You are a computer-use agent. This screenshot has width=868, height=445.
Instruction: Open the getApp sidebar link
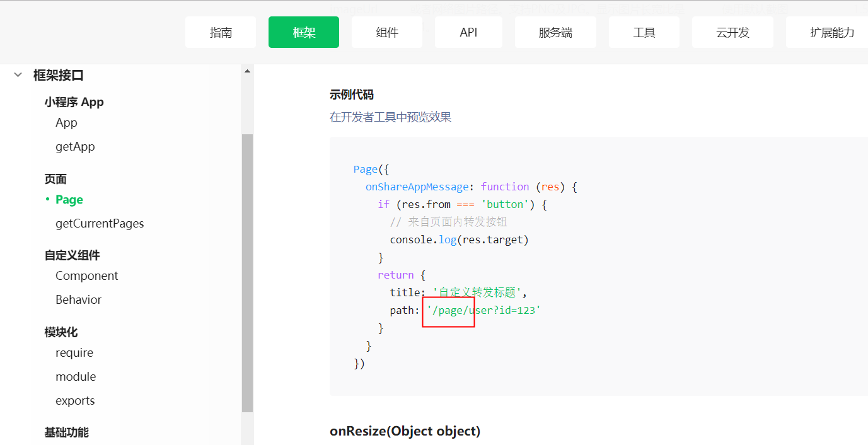(x=75, y=147)
